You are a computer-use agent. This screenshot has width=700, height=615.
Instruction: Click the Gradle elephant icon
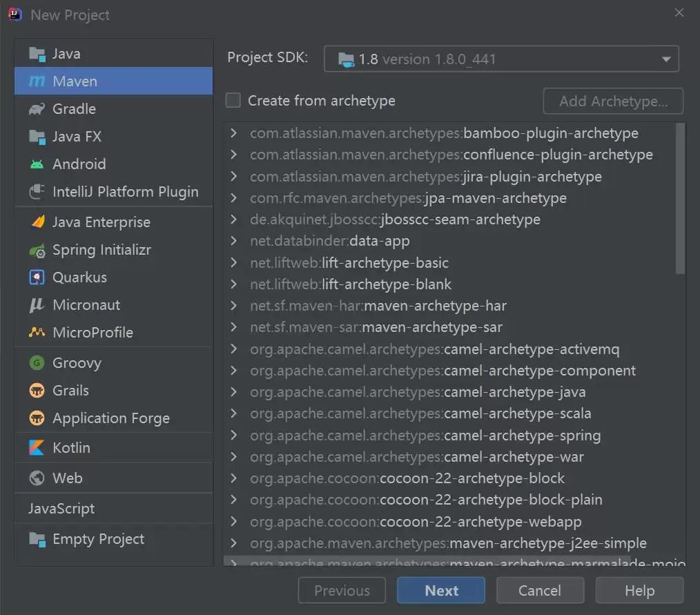point(37,109)
